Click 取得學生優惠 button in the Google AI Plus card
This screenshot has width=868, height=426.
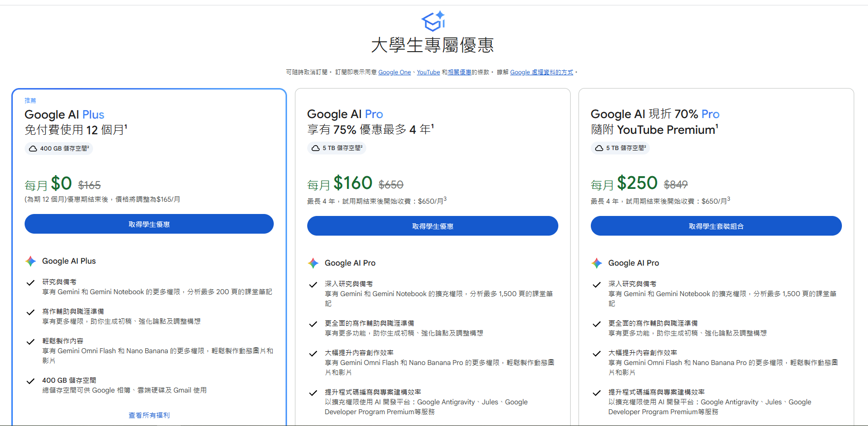pos(149,224)
